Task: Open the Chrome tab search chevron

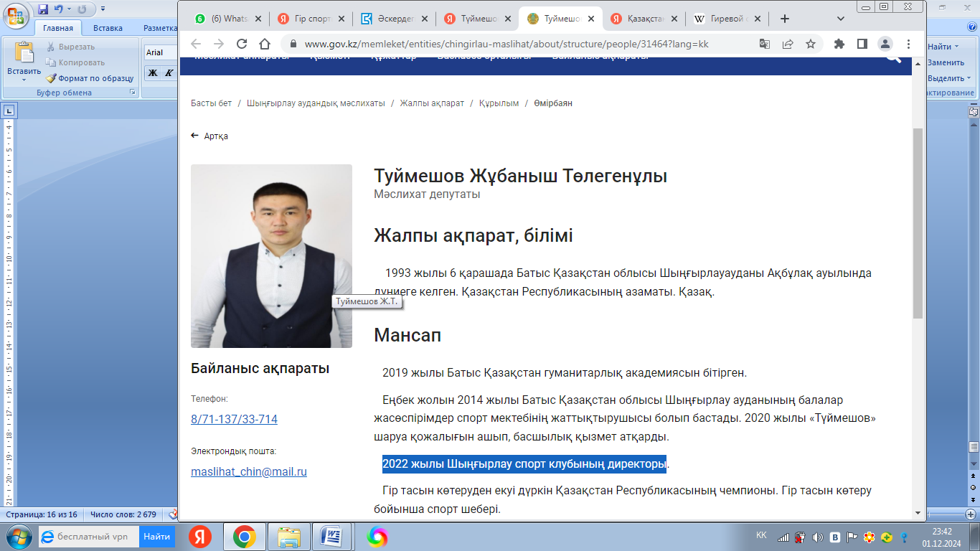Action: click(841, 19)
